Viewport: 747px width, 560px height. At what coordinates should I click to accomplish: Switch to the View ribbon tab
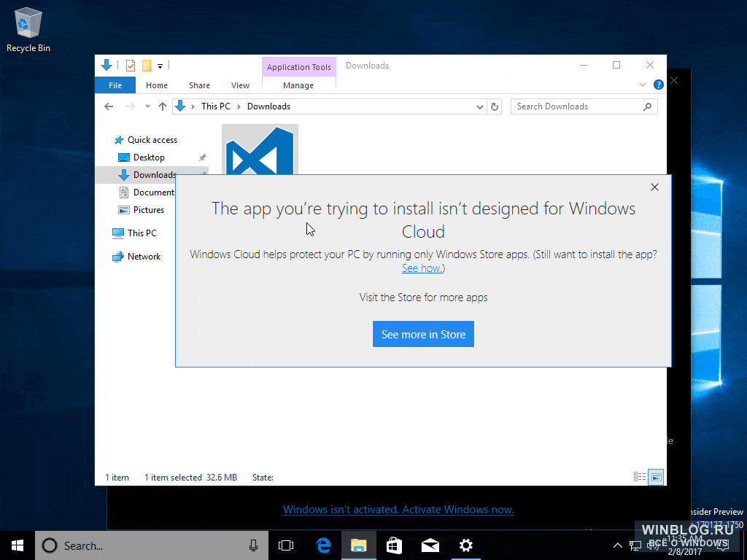(x=240, y=85)
